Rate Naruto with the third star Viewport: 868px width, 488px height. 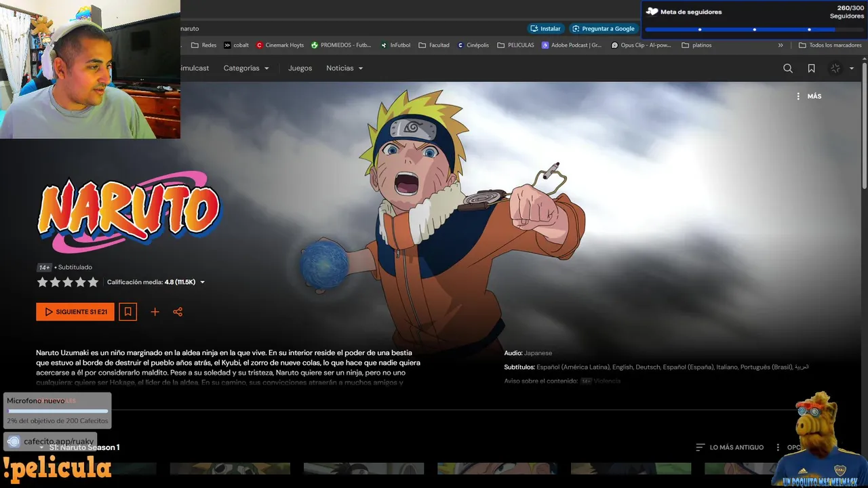[x=68, y=282]
